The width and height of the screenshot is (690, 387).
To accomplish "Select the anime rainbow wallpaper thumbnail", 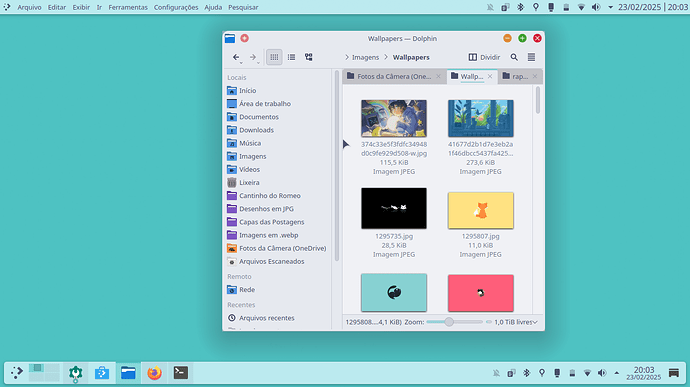I will click(394, 118).
